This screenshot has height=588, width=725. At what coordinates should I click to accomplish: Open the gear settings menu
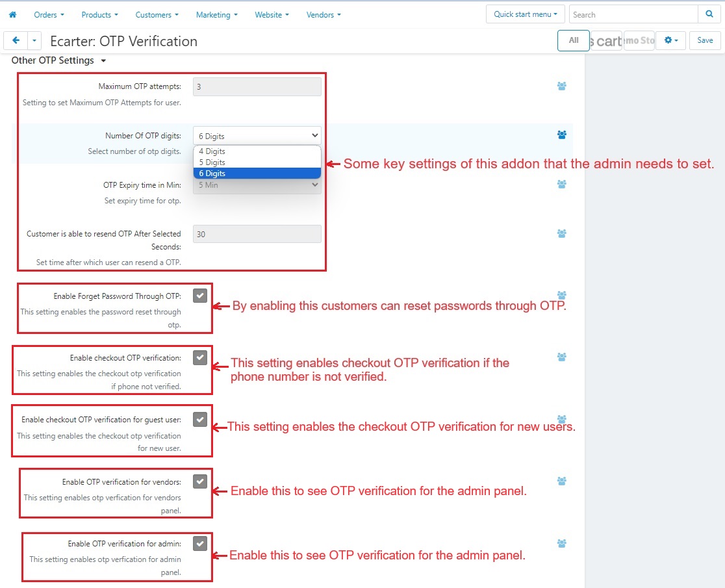pos(671,40)
